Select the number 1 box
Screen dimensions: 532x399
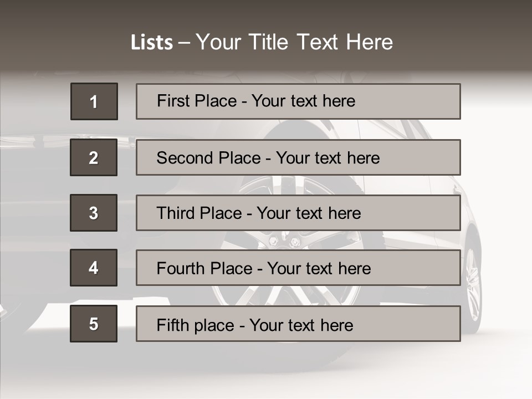pyautogui.click(x=94, y=101)
